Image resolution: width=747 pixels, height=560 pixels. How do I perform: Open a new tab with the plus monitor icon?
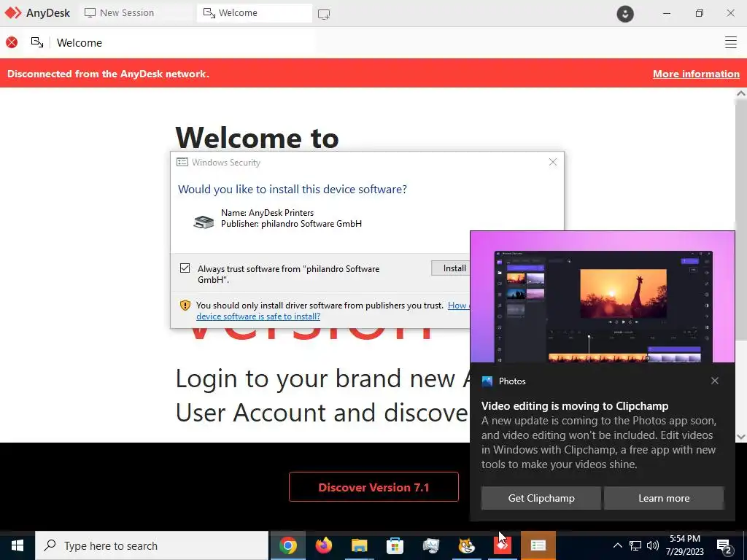[324, 14]
